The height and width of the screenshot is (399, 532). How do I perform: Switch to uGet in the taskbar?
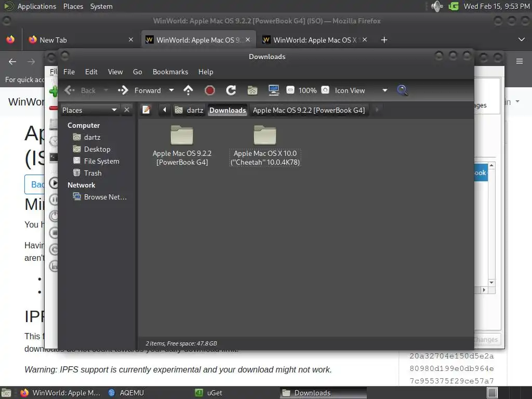click(x=209, y=393)
